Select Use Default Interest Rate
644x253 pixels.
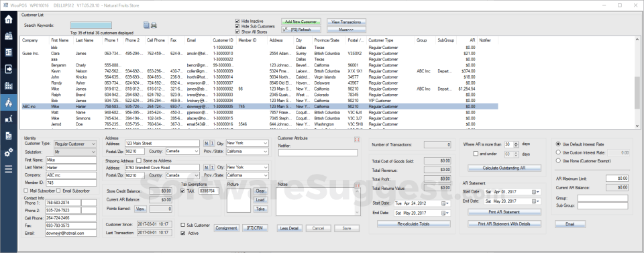558,144
